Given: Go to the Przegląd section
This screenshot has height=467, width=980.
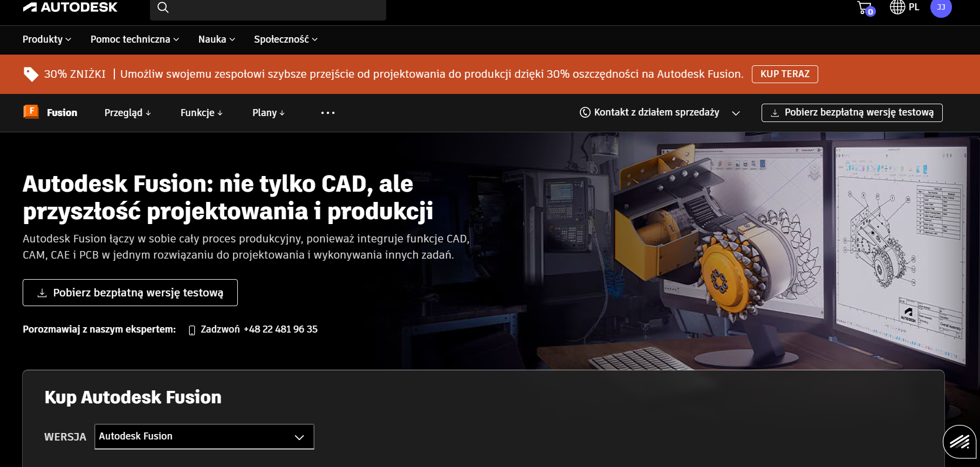Looking at the screenshot, I should click(128, 113).
